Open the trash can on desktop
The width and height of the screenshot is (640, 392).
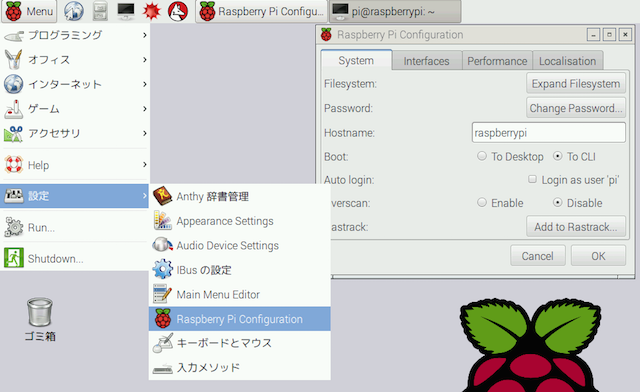pyautogui.click(x=40, y=312)
